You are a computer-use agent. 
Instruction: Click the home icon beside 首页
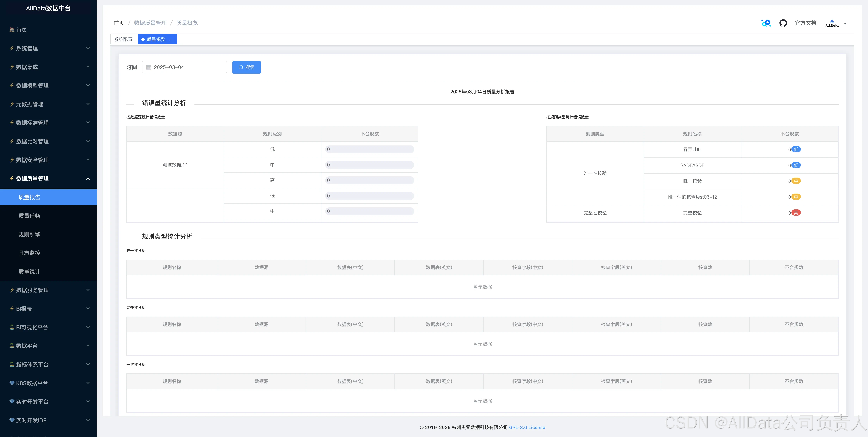pos(12,30)
